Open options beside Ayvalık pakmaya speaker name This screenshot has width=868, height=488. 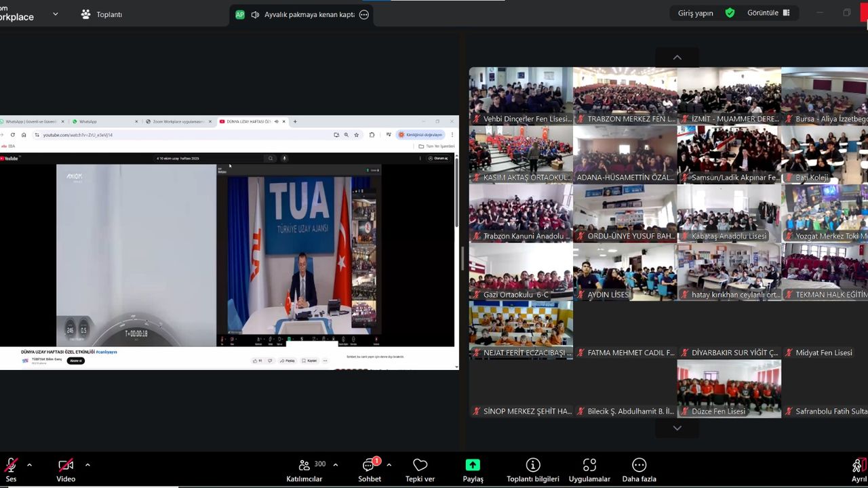tap(364, 14)
